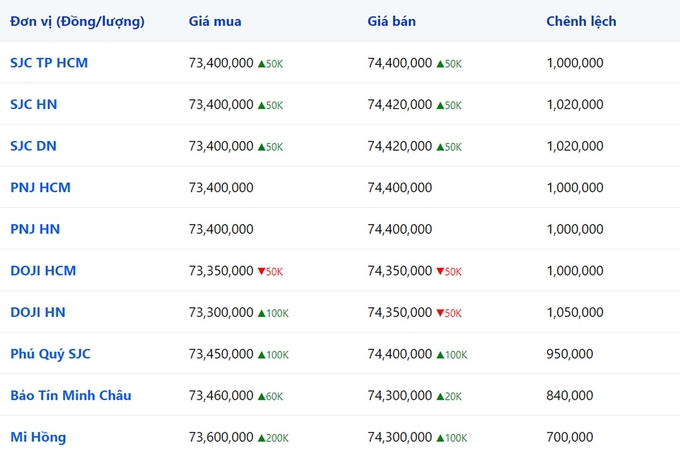Click Bảo Tín Minh Châu sell up 20K indicator
The height and width of the screenshot is (456, 680).
coord(449,397)
